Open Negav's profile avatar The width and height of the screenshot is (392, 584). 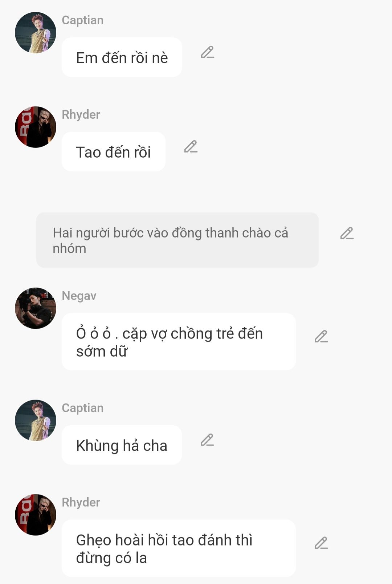click(36, 308)
